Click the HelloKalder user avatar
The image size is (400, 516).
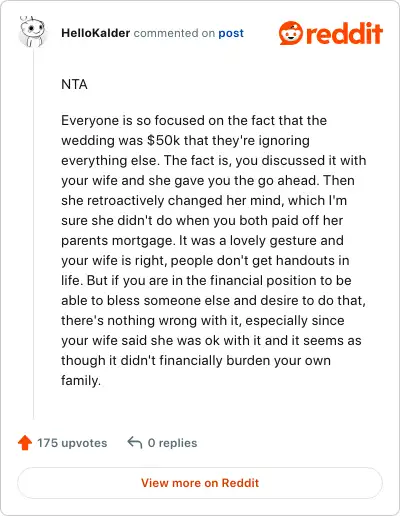pos(32,33)
